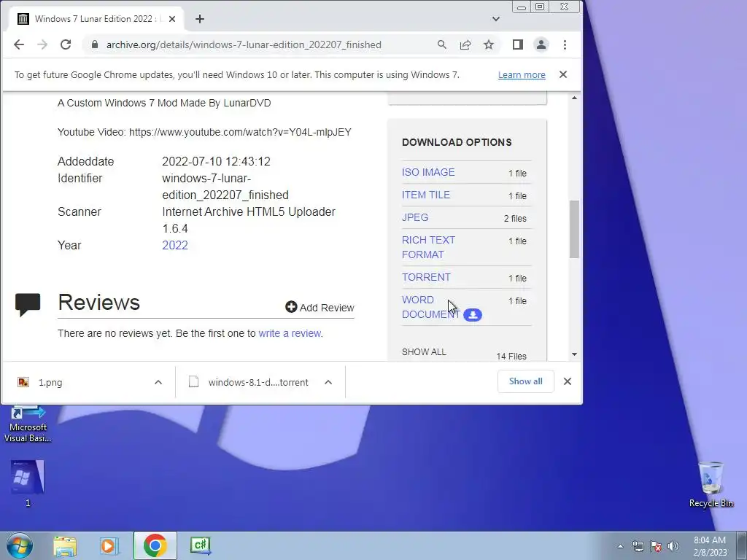Click the blue download icon beside Word Document
The width and height of the screenshot is (747, 560).
[473, 315]
